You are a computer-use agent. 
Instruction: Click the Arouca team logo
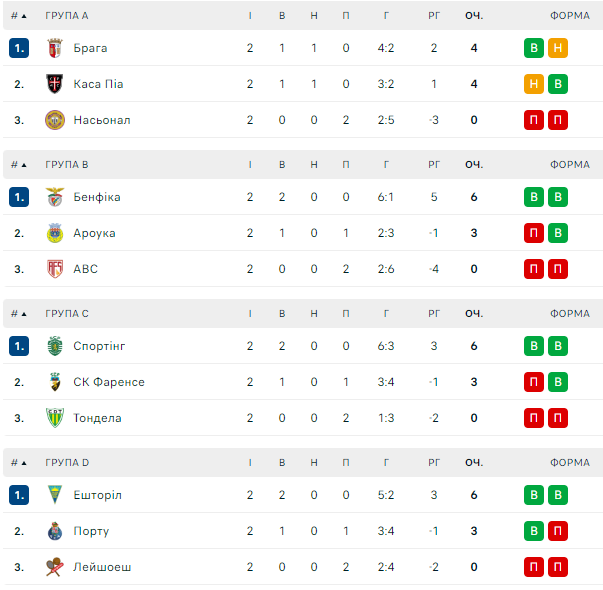54,233
